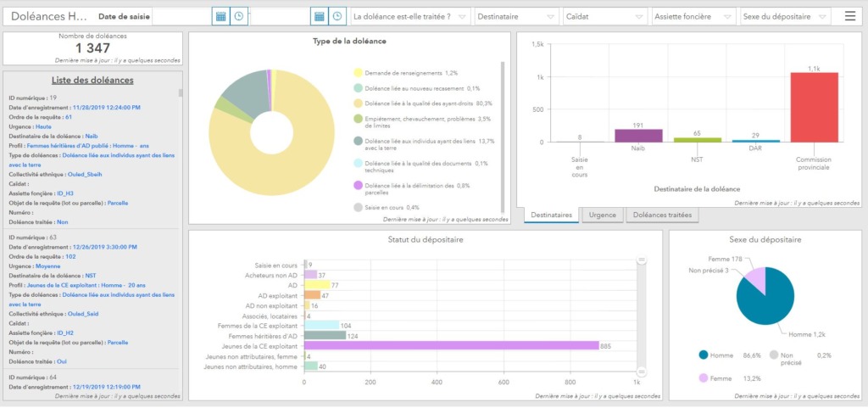Click the top zoom handle of Statut chart
Viewport: 868px width, 408px height.
(642, 260)
